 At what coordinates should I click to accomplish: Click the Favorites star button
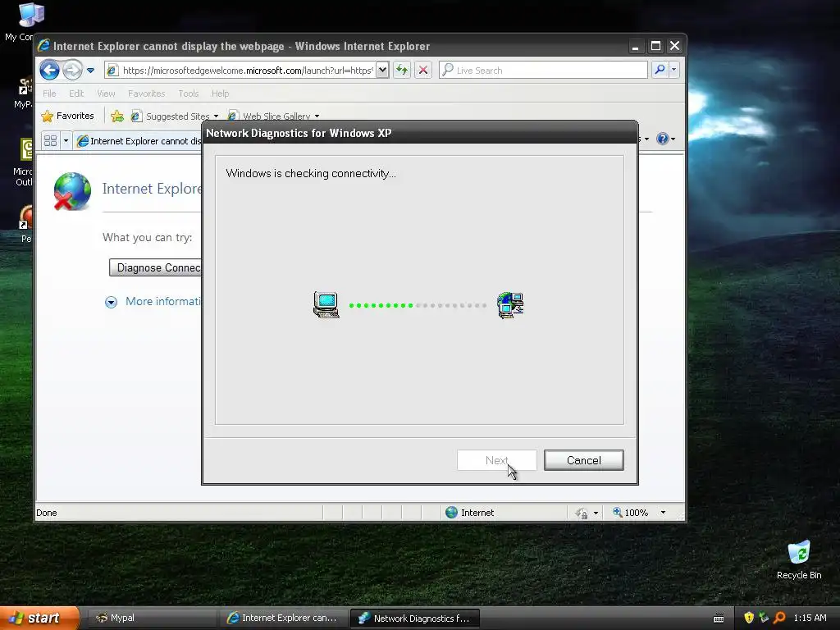click(67, 116)
